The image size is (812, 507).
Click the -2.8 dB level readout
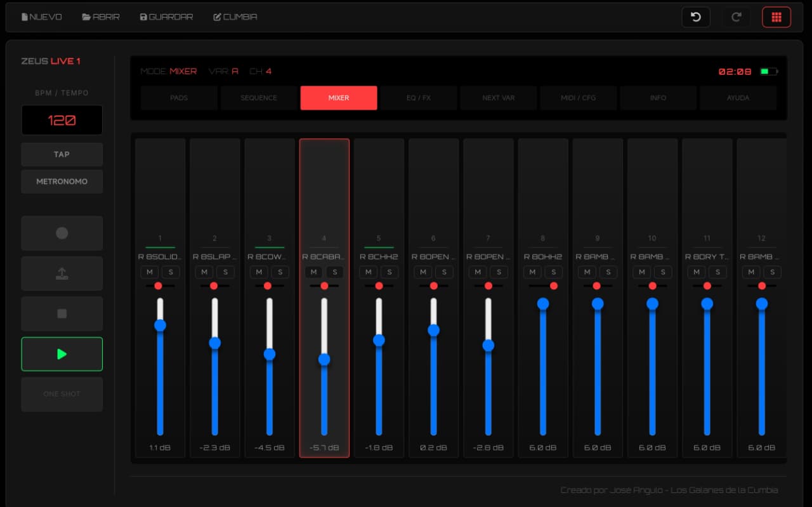488,447
